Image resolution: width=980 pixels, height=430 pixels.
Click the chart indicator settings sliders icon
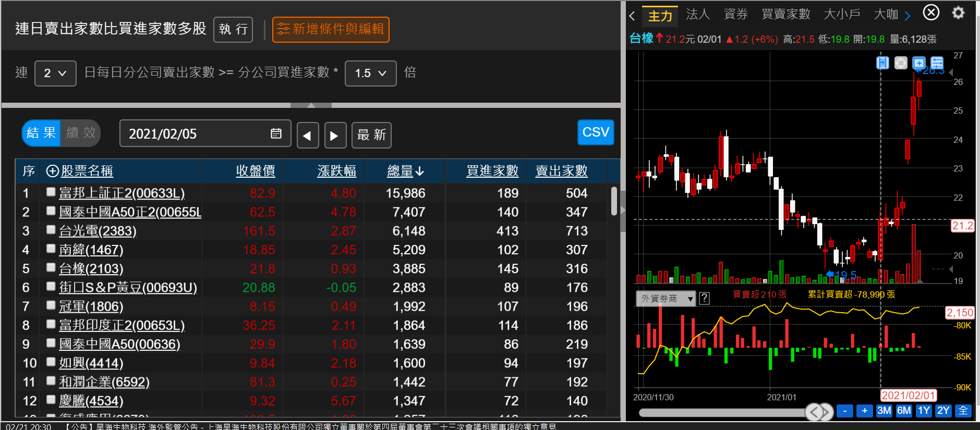click(937, 63)
